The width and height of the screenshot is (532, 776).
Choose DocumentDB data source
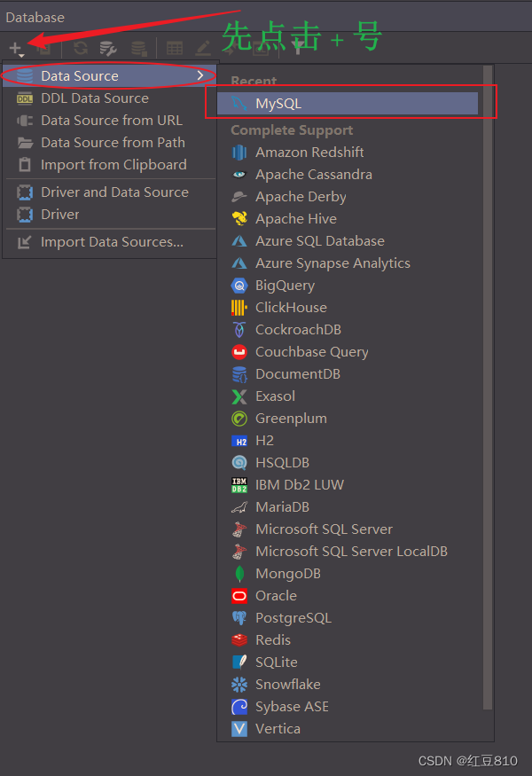point(349,374)
